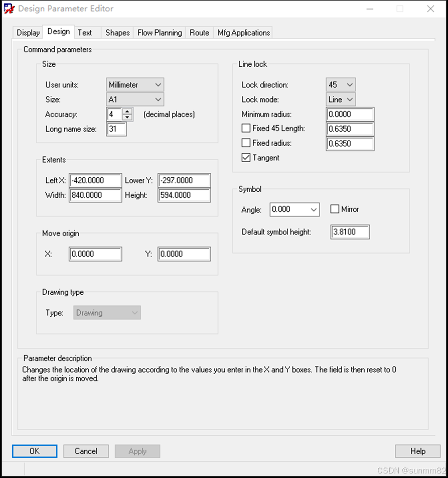This screenshot has width=448, height=478.
Task: Enable the Mirror symbol option
Action: coord(335,209)
